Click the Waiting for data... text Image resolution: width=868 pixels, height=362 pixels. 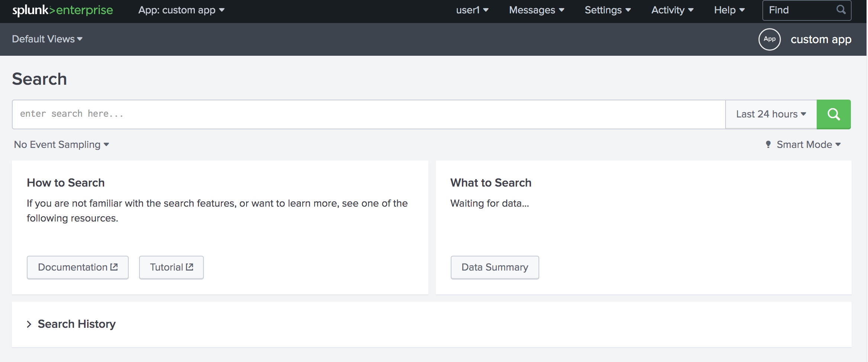pyautogui.click(x=489, y=203)
